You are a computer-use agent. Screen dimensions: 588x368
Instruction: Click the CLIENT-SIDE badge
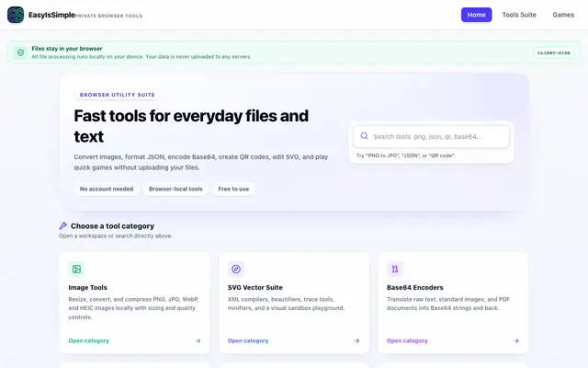pos(554,53)
